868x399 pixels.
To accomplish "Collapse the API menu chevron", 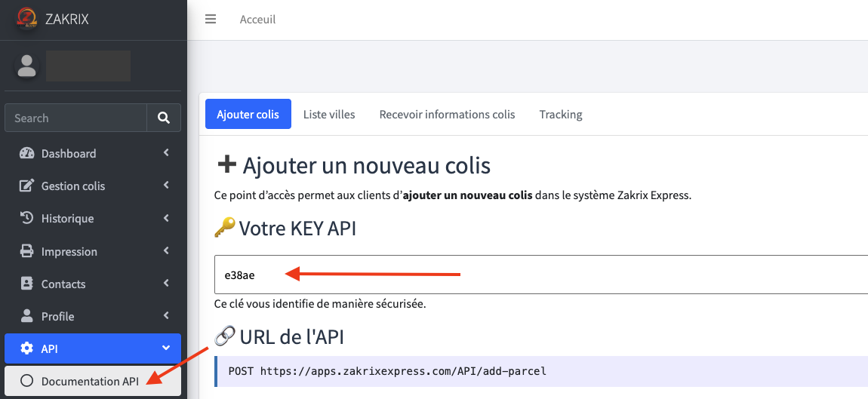I will coord(166,348).
